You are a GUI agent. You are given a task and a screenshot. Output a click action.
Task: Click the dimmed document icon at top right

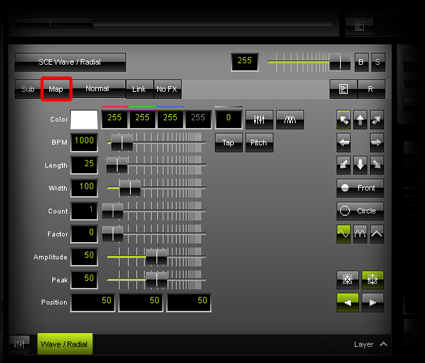pos(359,26)
